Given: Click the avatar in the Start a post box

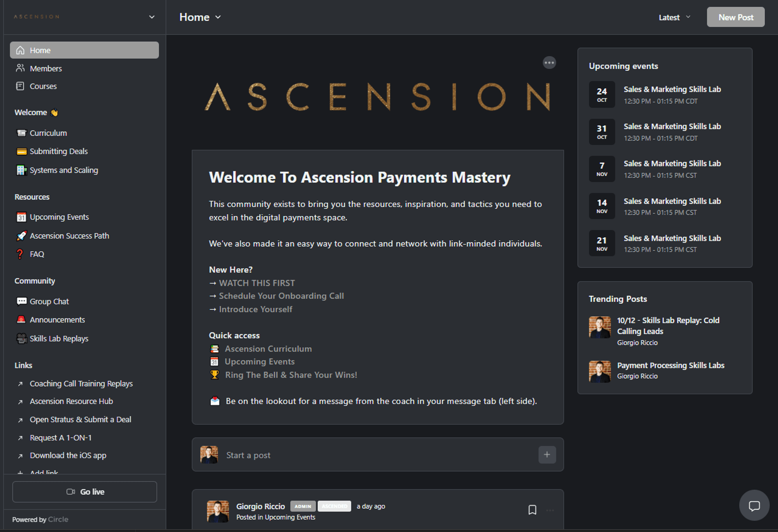Looking at the screenshot, I should pos(209,455).
